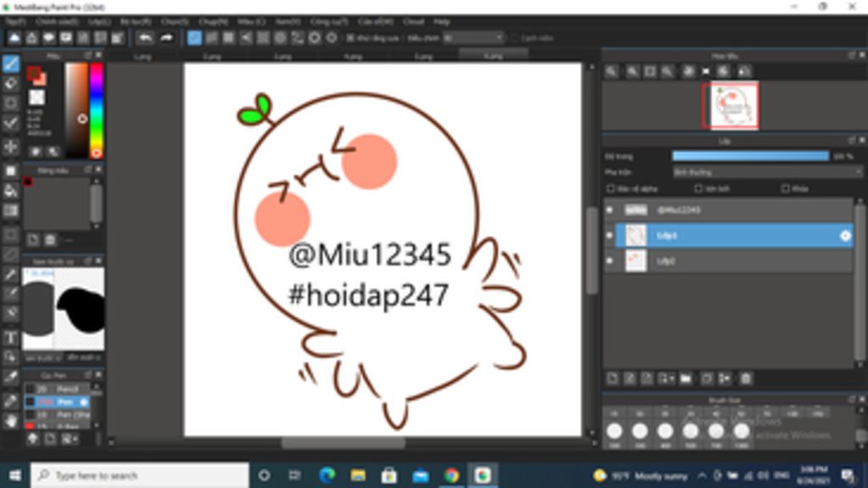Viewport: 868px width, 488px height.
Task: Toggle the Protect Alpha checkbox
Action: 610,189
